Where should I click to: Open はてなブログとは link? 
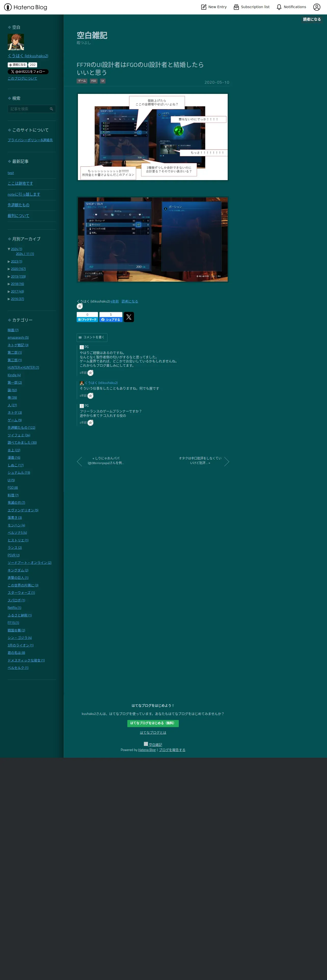pos(153,733)
